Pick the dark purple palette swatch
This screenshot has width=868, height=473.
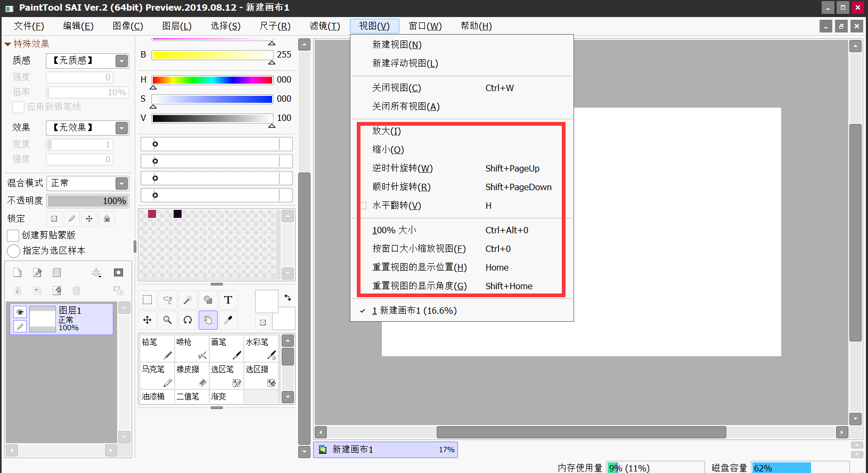(x=178, y=214)
